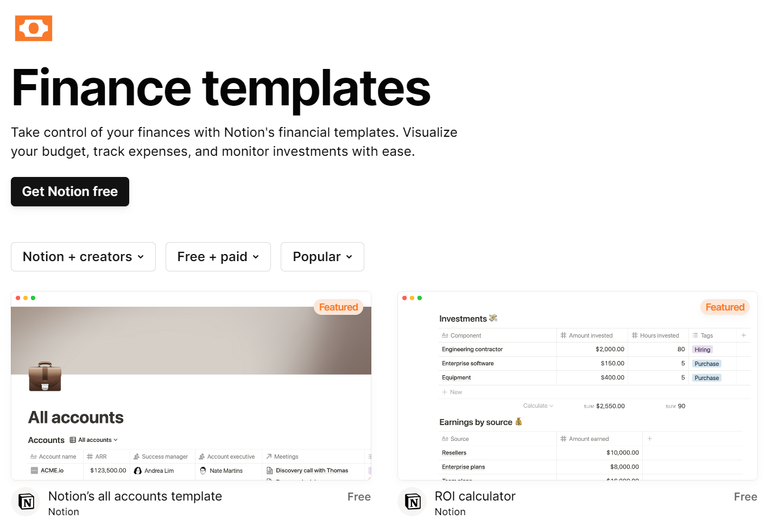
Task: Click the Calculate option under Investments table
Action: (x=537, y=406)
